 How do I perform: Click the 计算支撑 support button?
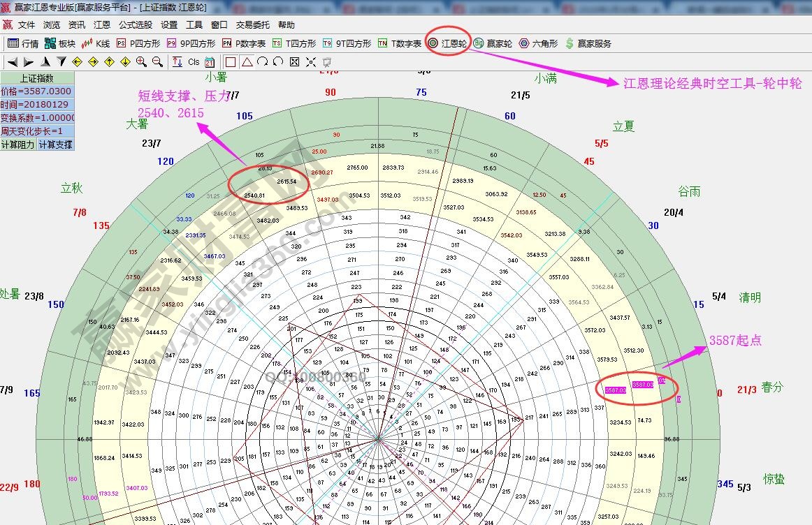[56, 145]
